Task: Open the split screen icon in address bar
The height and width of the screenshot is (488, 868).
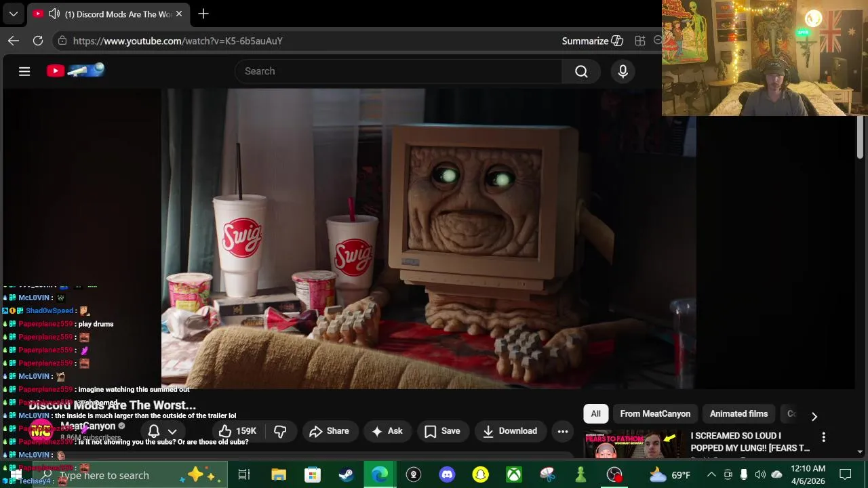Action: pos(639,41)
